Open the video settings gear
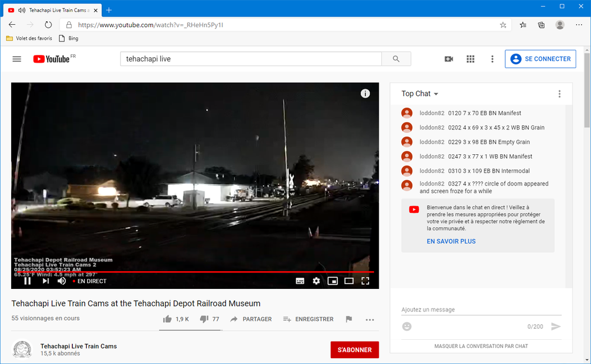 pos(317,281)
